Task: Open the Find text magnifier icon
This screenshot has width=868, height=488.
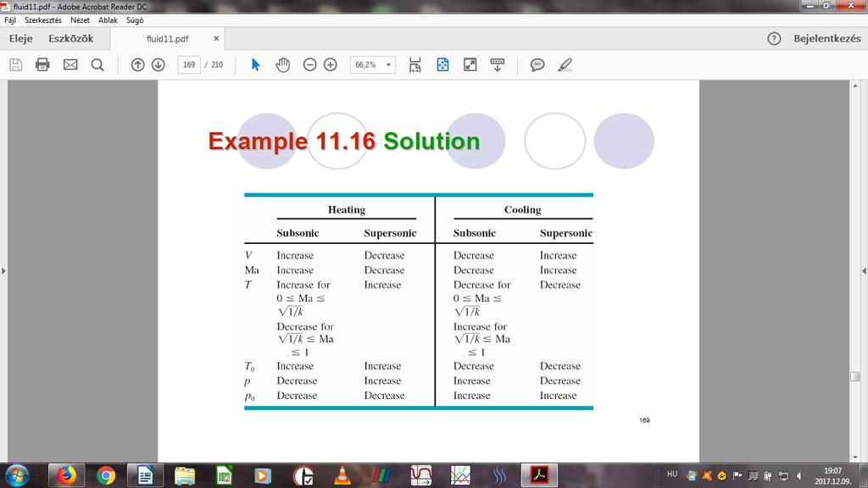Action: click(97, 64)
